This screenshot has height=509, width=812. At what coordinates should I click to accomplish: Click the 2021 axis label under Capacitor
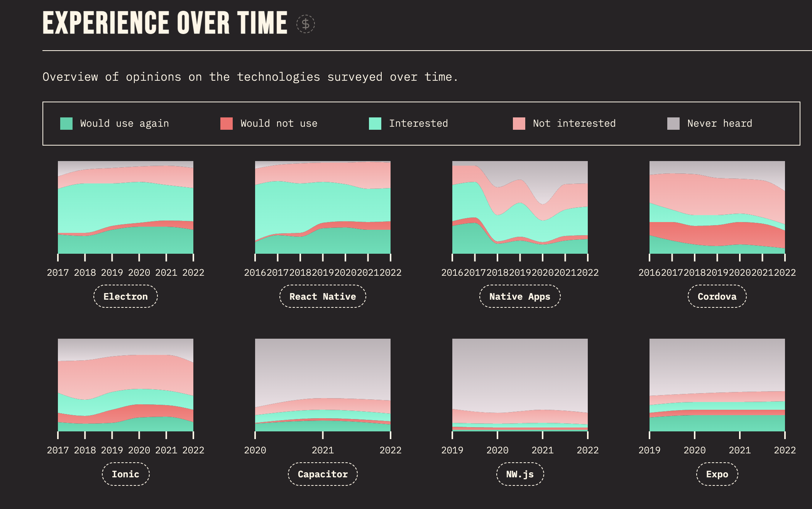point(323,450)
